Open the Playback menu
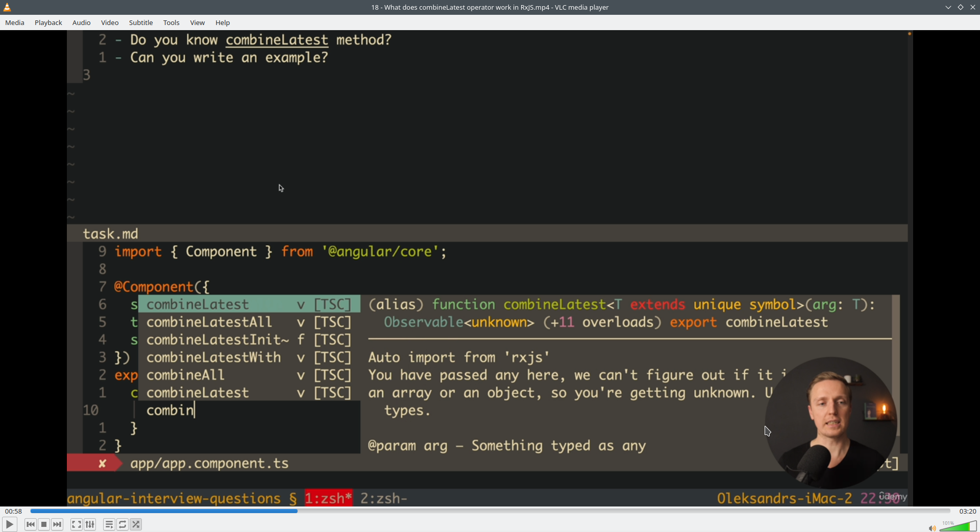This screenshot has height=532, width=980. (48, 22)
